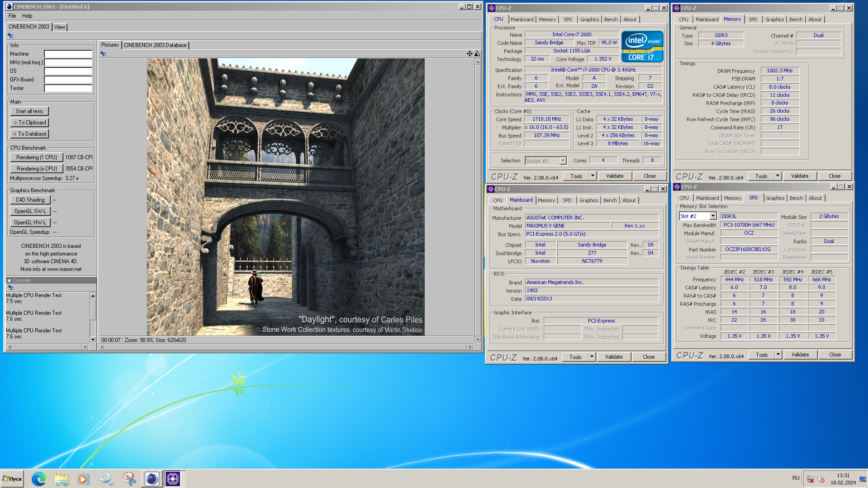Open File Explorer from the taskbar
Screen dimensions: 868x488
point(62,479)
